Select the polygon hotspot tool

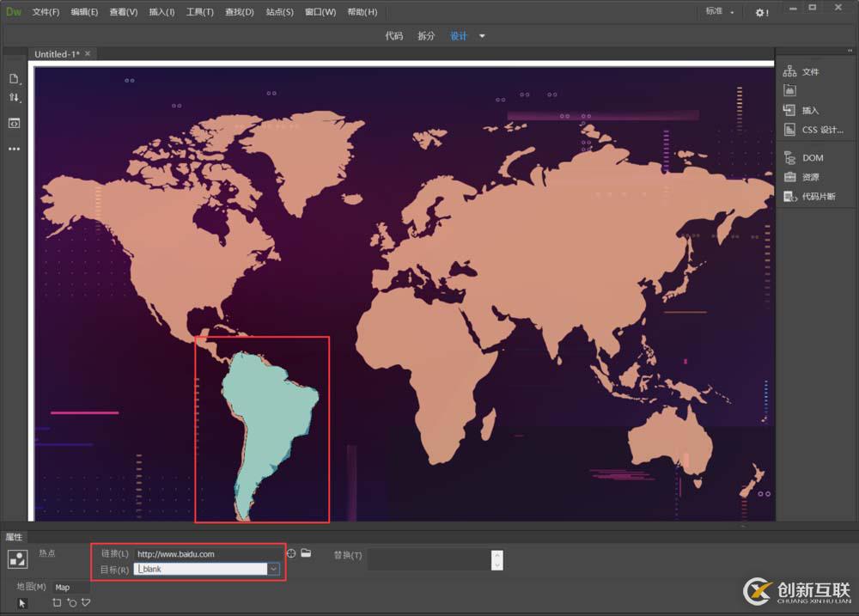click(85, 603)
